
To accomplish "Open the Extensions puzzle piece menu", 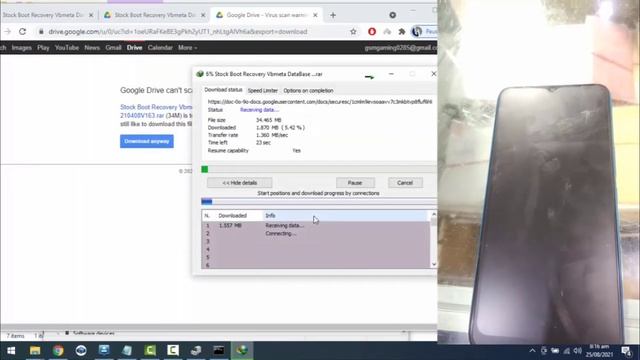I will [x=402, y=31].
